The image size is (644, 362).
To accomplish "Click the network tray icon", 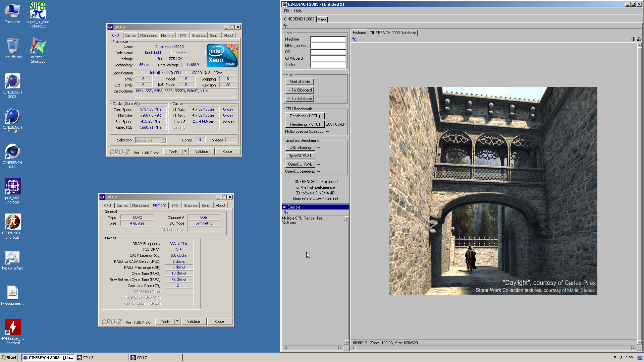I will (x=640, y=358).
